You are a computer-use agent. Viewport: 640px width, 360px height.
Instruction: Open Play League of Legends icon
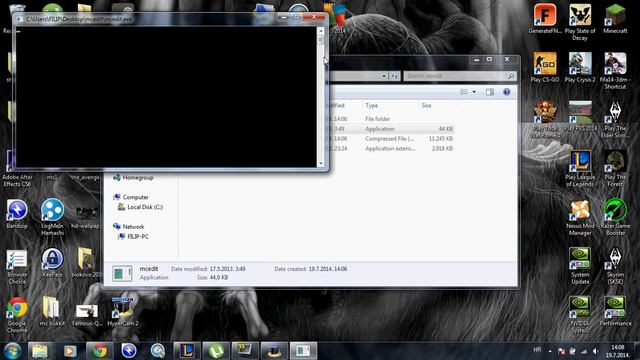580,168
